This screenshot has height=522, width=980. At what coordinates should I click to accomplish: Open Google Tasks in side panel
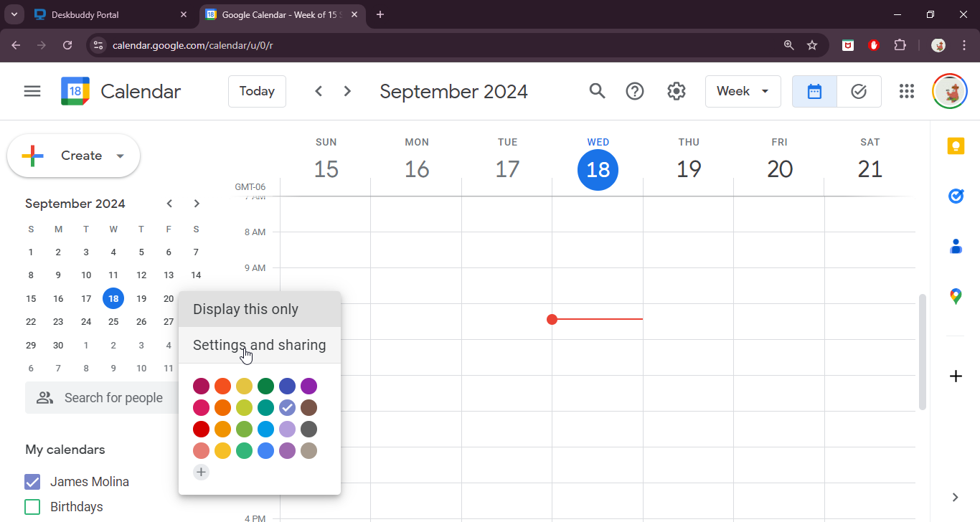[x=956, y=196]
